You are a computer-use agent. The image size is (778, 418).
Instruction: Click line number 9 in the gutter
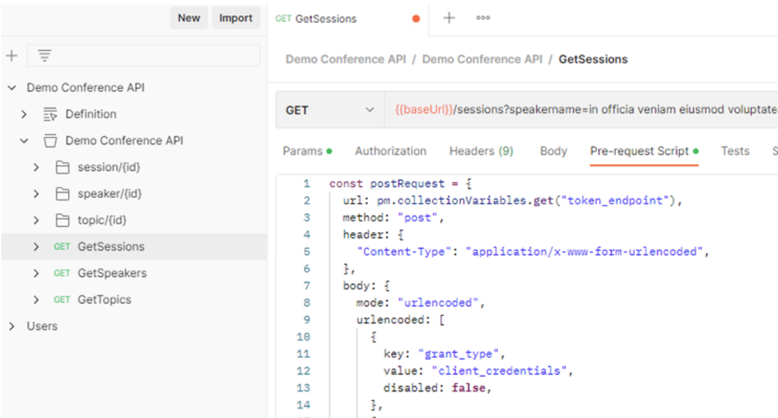coord(307,320)
